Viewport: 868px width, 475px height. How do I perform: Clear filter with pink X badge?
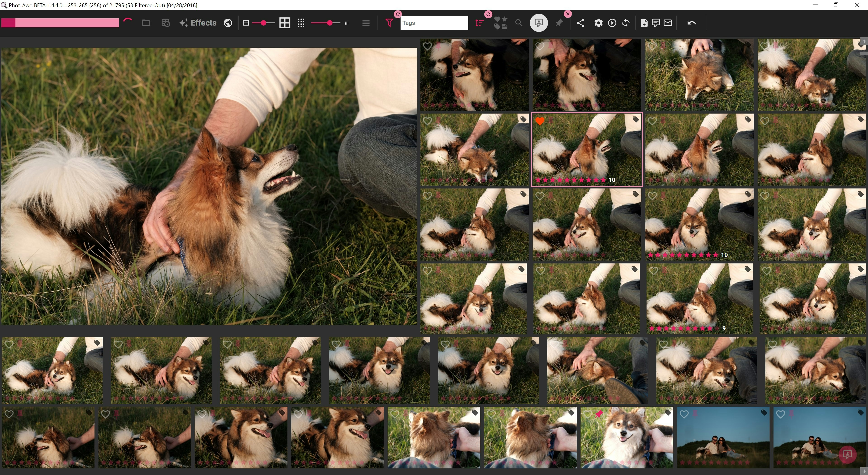pos(568,14)
